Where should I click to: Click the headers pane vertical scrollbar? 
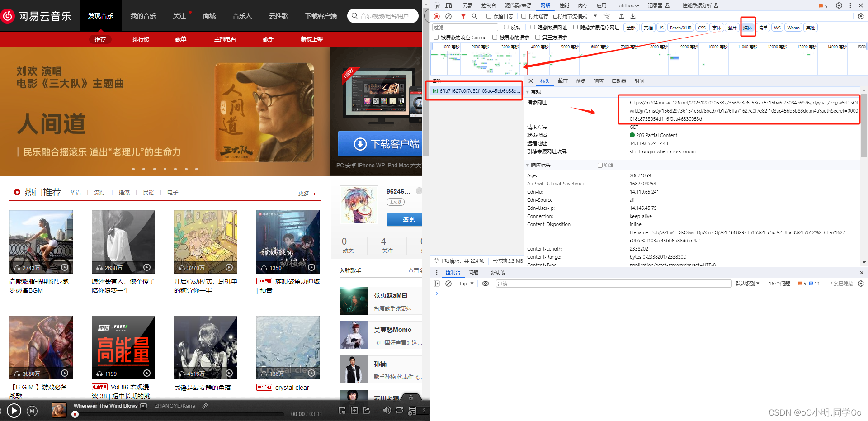click(864, 126)
